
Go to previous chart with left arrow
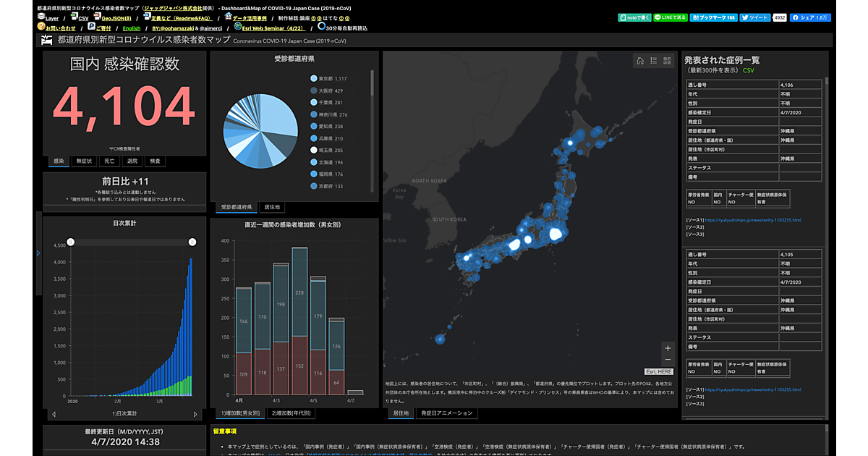pos(54,414)
